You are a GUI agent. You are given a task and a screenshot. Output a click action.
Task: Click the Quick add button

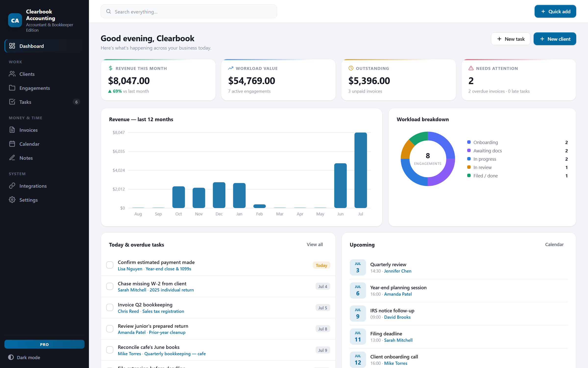click(555, 11)
